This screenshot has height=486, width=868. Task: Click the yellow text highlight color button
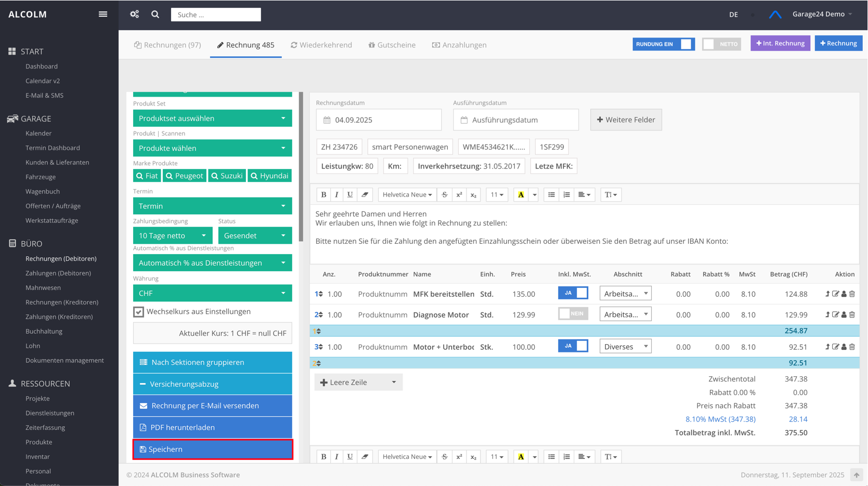coord(521,194)
